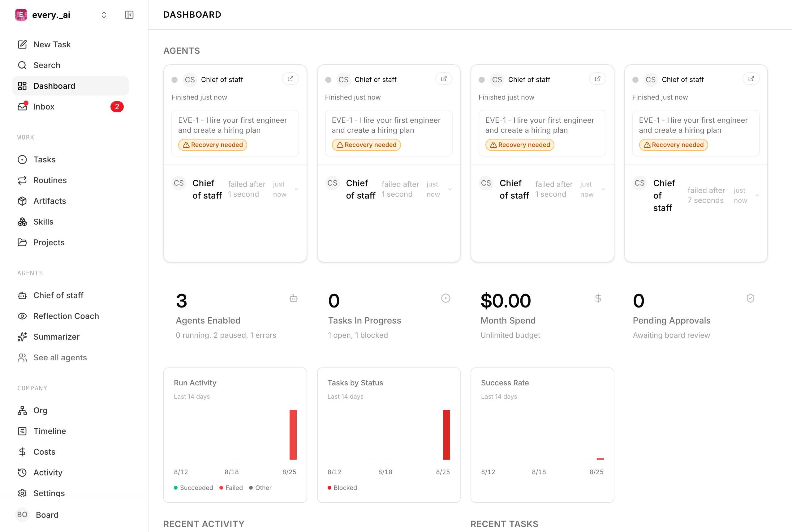This screenshot has width=792, height=532.
Task: Click the Costs dollar icon in sidebar
Action: coord(22,452)
